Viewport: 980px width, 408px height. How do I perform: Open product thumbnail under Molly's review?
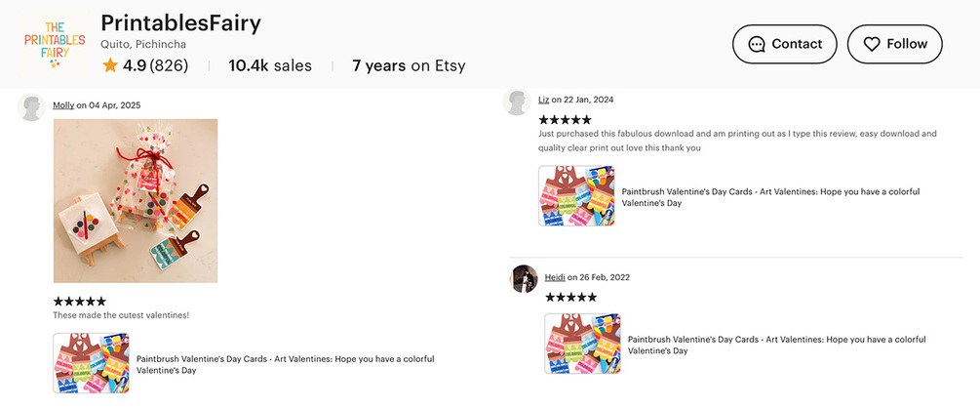[x=91, y=363]
